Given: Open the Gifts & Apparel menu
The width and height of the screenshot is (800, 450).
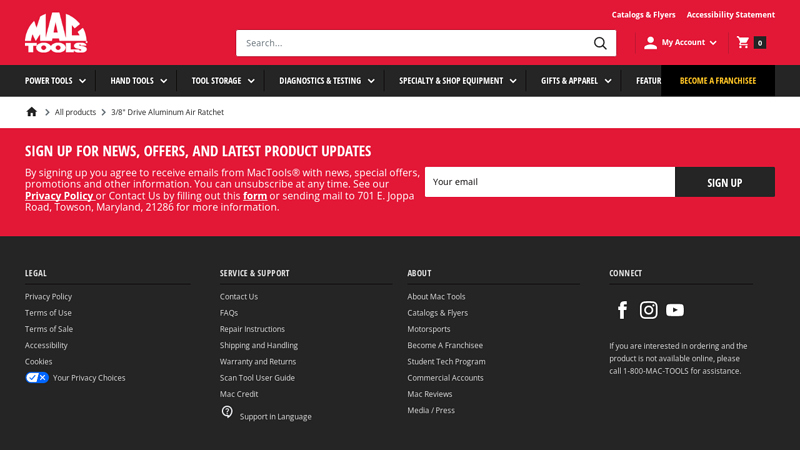Looking at the screenshot, I should [x=576, y=81].
